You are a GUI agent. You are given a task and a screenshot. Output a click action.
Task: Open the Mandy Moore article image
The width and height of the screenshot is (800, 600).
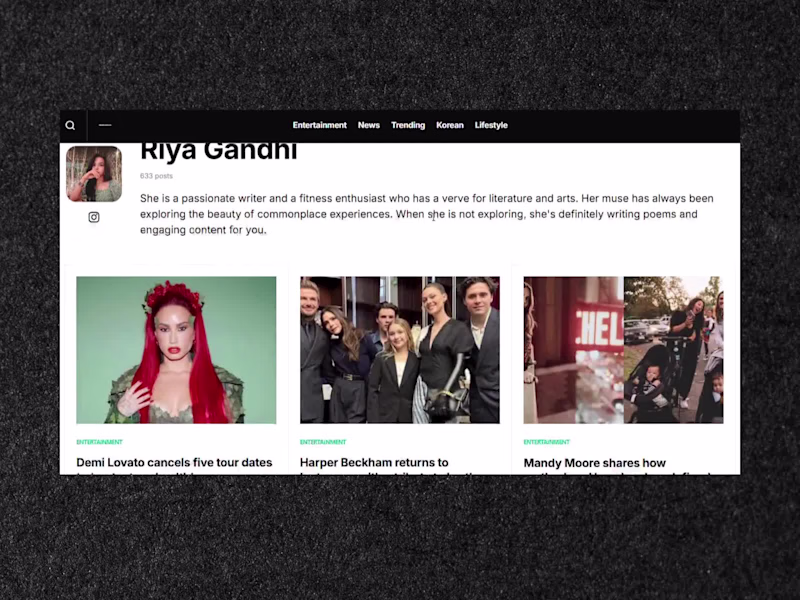tap(623, 350)
